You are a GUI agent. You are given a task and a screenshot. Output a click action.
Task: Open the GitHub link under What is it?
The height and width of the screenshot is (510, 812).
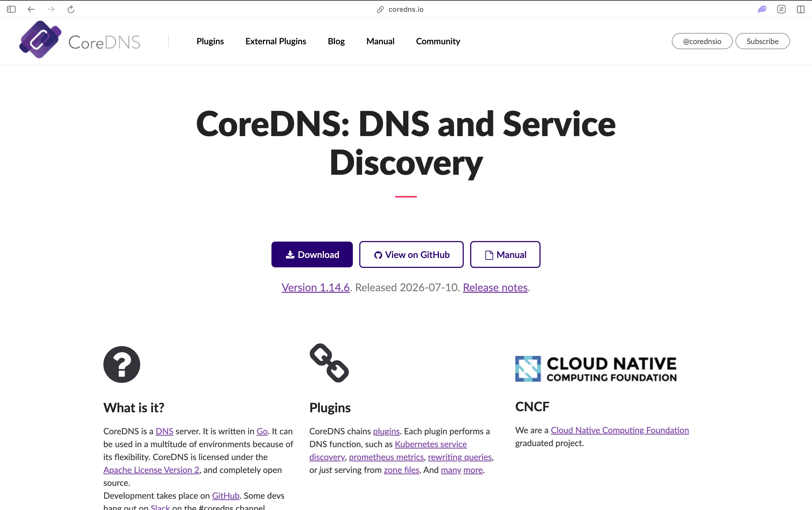tap(226, 496)
